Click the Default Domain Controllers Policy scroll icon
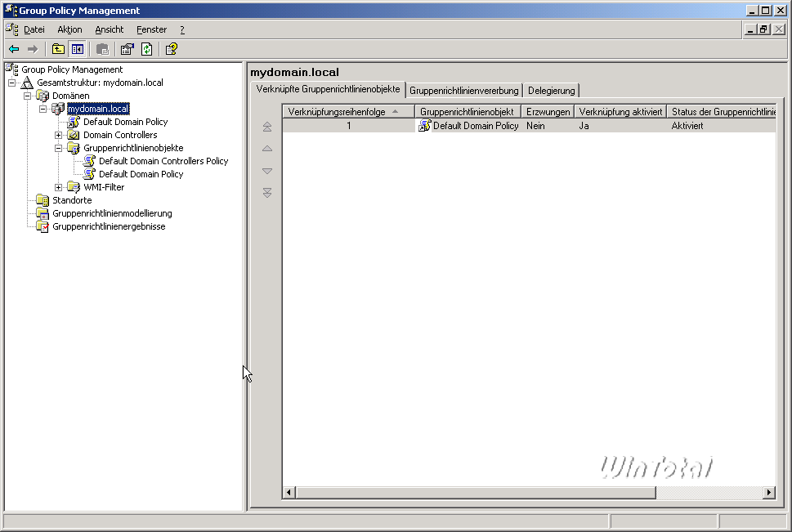Screen dimensions: 792x532 tap(89, 161)
